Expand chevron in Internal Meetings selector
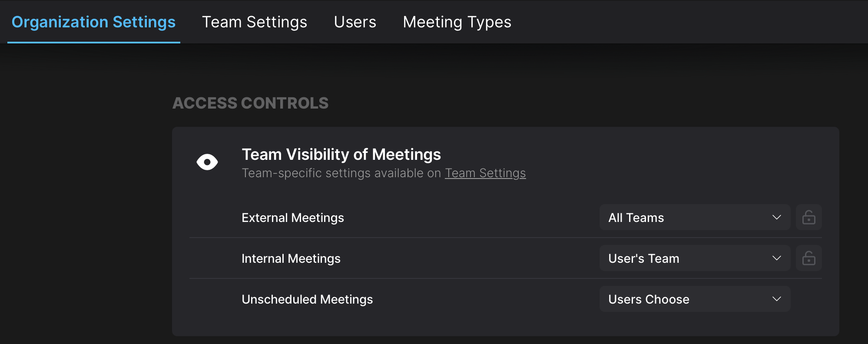868x344 pixels. click(x=777, y=258)
